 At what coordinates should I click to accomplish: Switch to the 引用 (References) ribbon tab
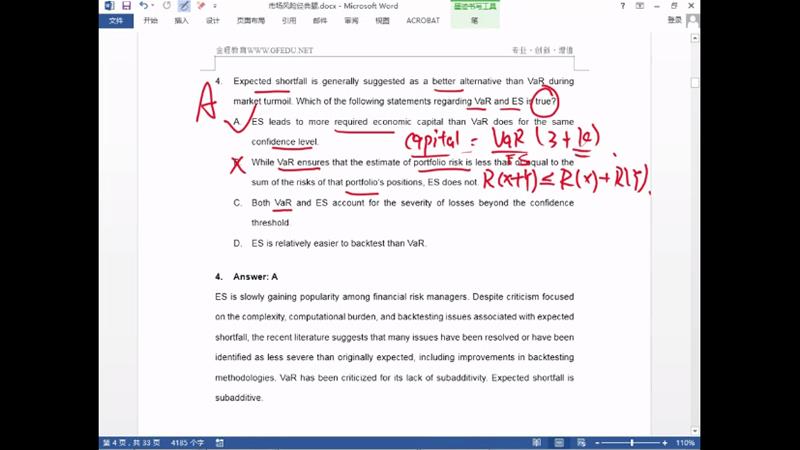[289, 20]
